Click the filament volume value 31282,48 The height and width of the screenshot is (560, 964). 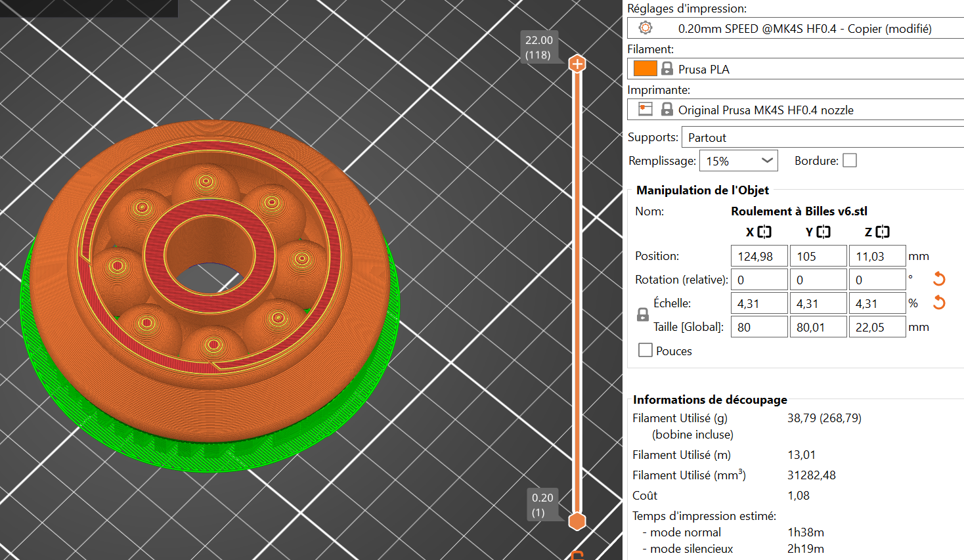(x=812, y=475)
